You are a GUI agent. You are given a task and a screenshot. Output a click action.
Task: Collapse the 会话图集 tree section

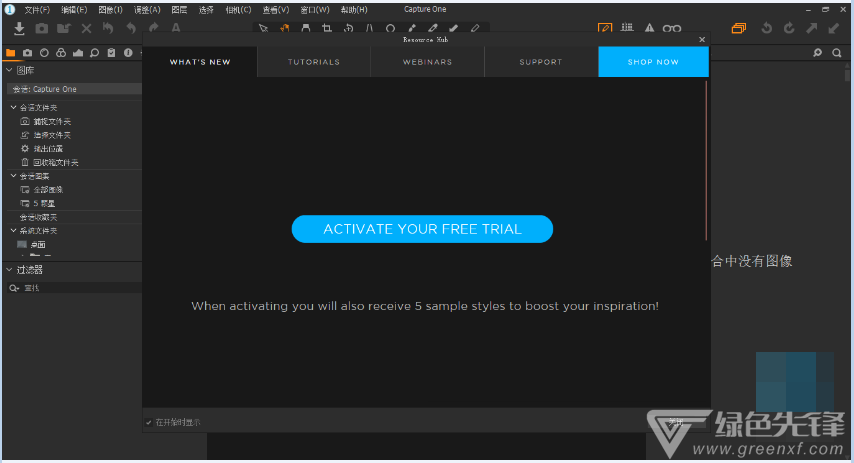[14, 175]
